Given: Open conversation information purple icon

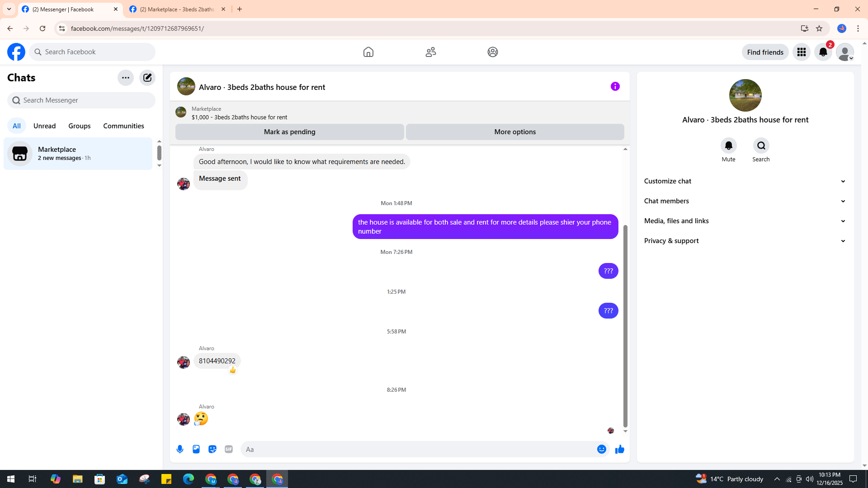Looking at the screenshot, I should [615, 86].
